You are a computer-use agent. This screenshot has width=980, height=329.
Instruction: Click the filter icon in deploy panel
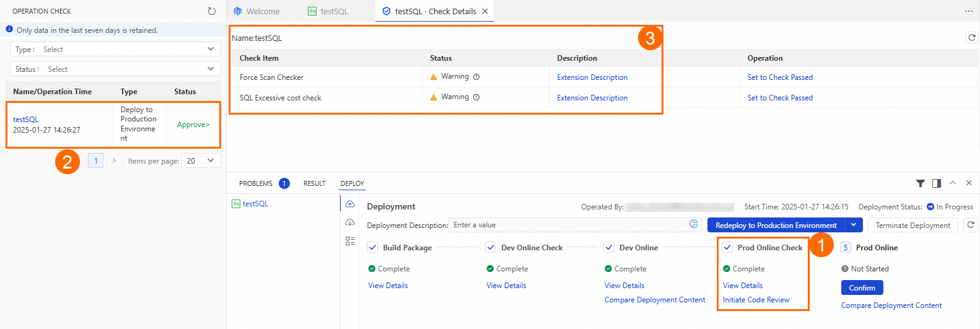[921, 183]
